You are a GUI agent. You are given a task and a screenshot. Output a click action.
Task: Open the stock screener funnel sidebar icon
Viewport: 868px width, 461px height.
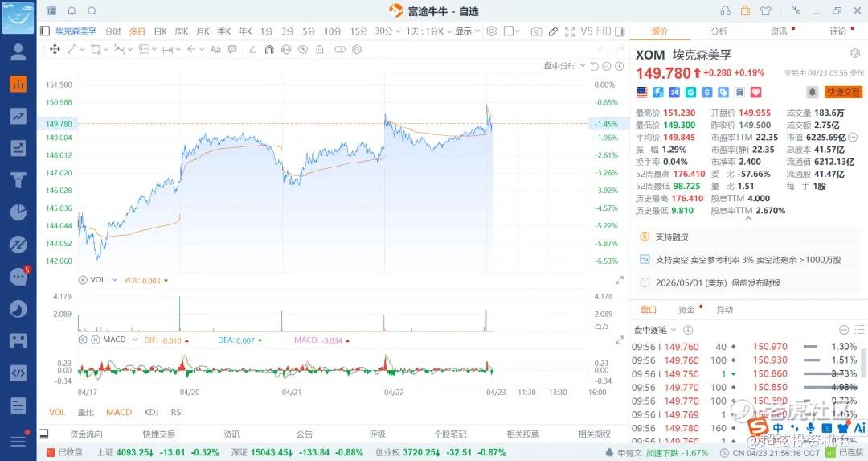[18, 180]
